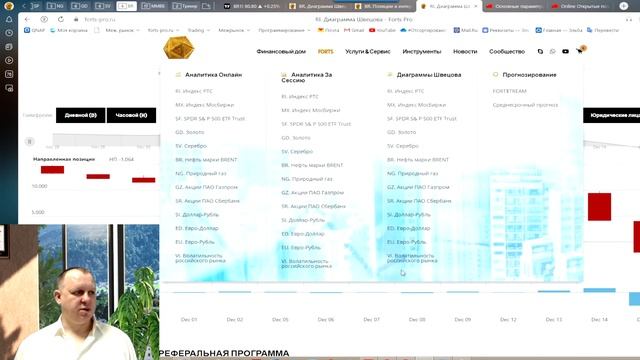Switch to SP tab group
640x360 pixels.
[36, 6]
